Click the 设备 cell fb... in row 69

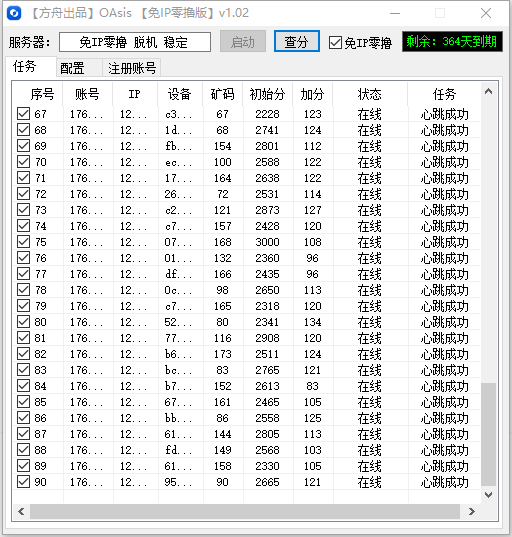178,146
